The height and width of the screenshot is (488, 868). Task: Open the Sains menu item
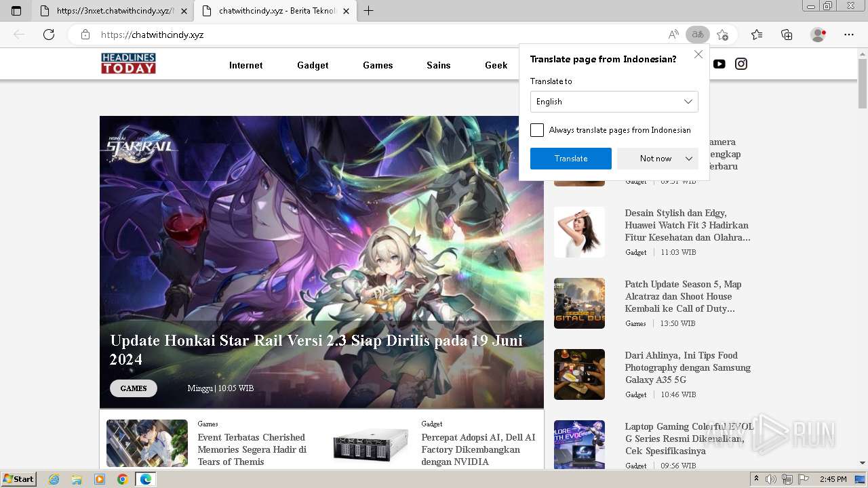click(439, 65)
